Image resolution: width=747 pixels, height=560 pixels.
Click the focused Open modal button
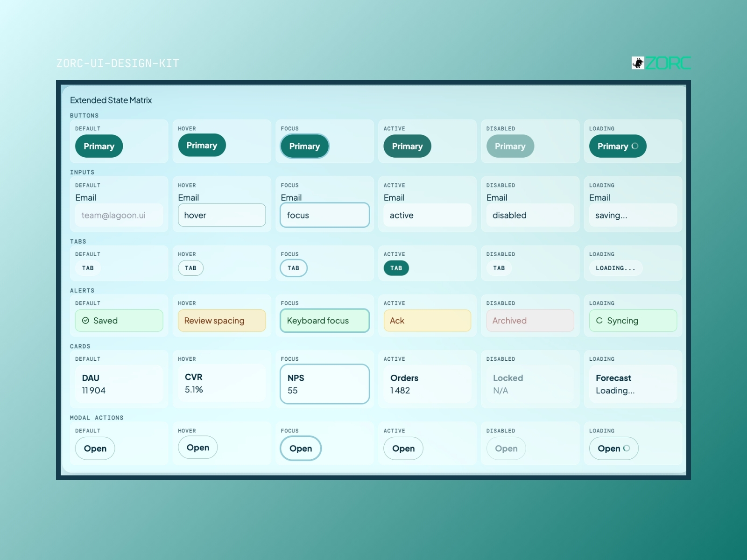point(301,448)
